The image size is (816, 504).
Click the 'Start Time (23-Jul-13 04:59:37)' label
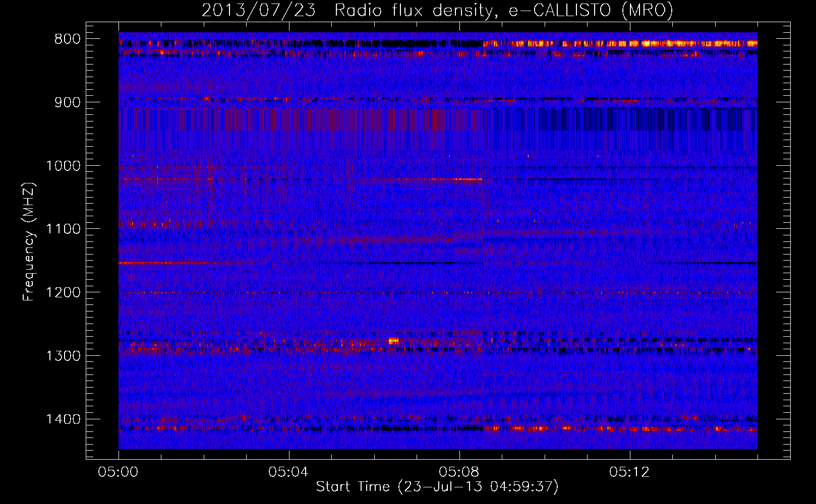[x=437, y=487]
